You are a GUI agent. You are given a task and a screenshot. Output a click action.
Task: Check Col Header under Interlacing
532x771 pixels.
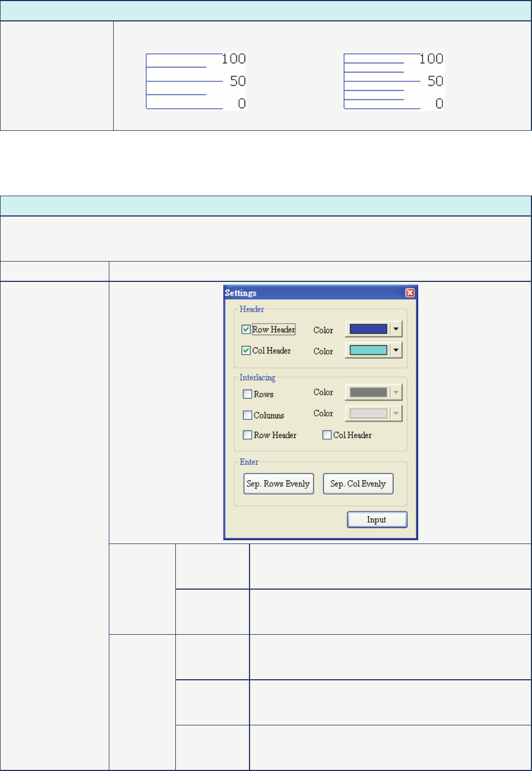click(327, 435)
